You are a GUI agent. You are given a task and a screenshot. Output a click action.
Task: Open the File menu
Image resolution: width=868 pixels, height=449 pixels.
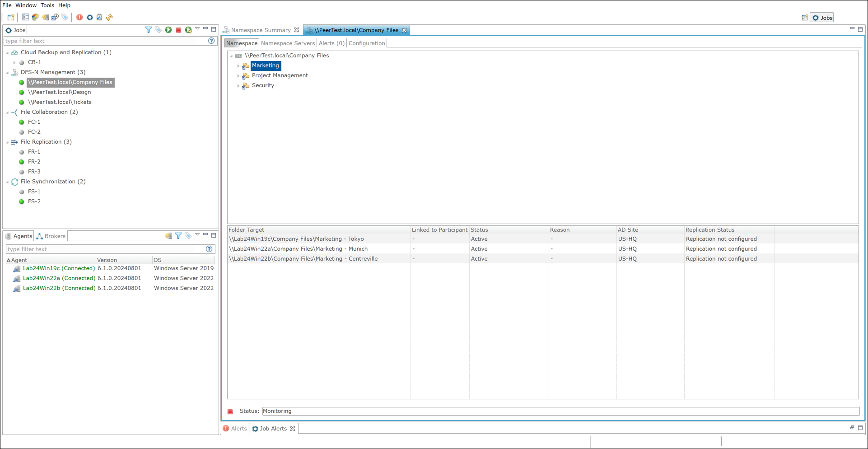coord(7,5)
